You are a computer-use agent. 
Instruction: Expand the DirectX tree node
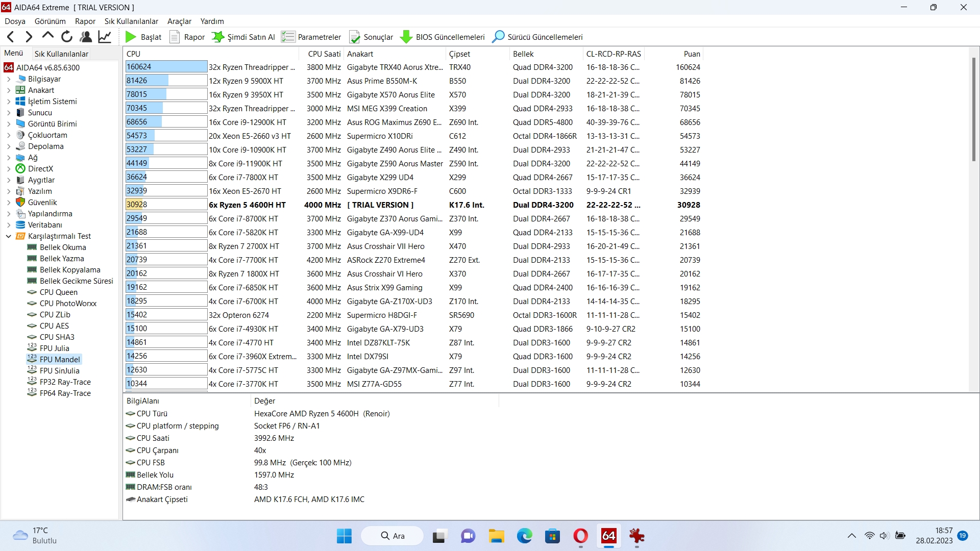(9, 169)
